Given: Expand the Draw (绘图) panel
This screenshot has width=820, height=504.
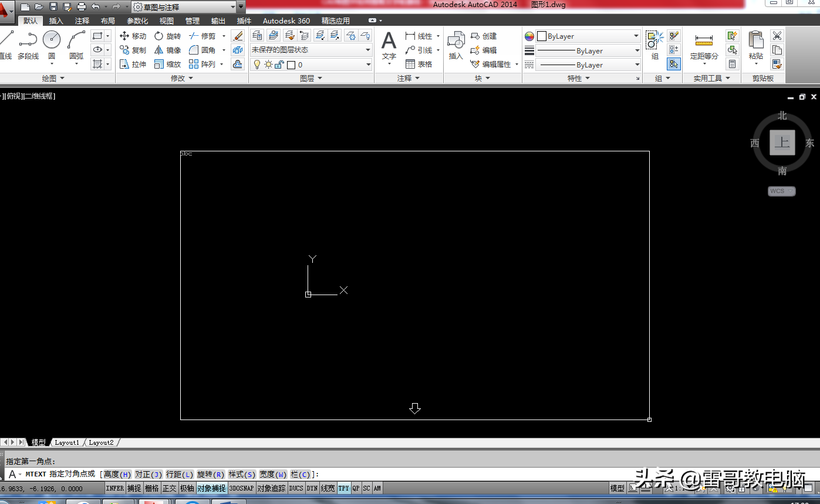Looking at the screenshot, I should coord(53,78).
